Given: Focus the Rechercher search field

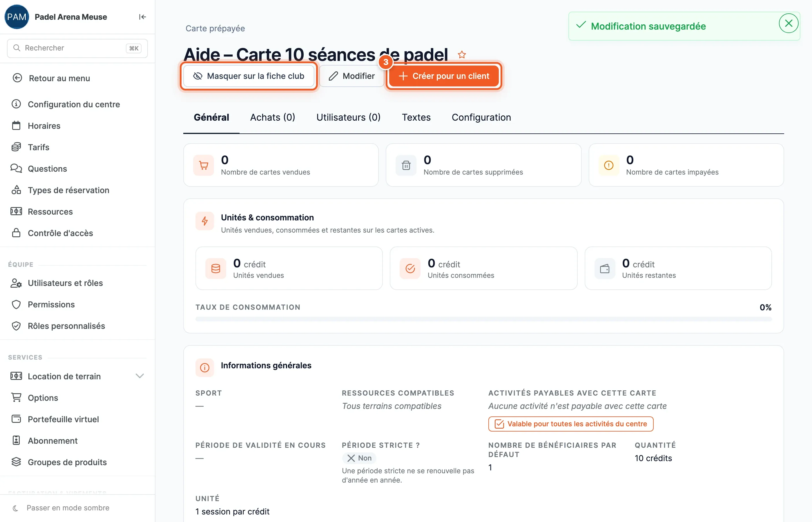Looking at the screenshot, I should click(77, 48).
